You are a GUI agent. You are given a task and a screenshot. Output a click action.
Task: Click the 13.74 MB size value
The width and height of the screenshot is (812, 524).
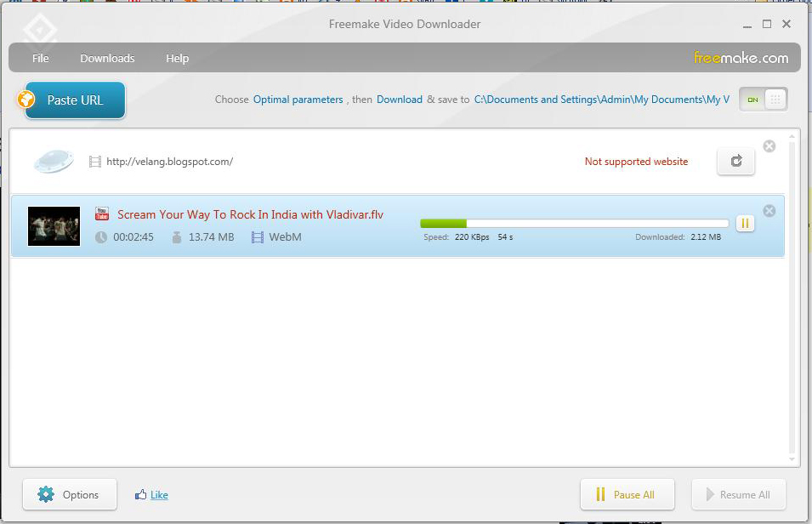pyautogui.click(x=211, y=237)
